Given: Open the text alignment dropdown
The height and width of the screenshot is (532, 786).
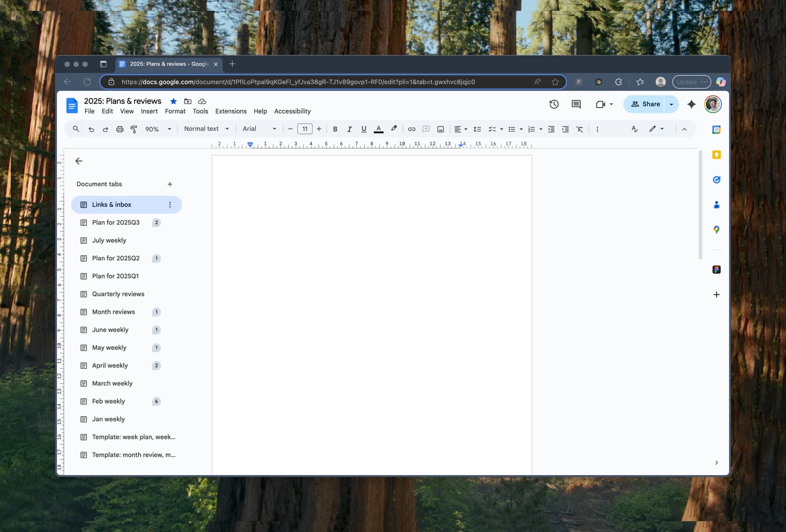Looking at the screenshot, I should click(x=461, y=129).
